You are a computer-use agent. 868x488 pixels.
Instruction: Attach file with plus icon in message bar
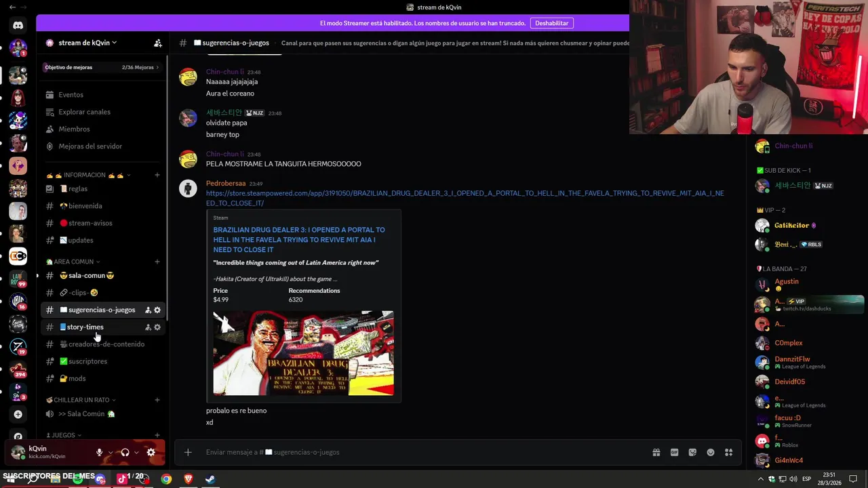coord(188,452)
